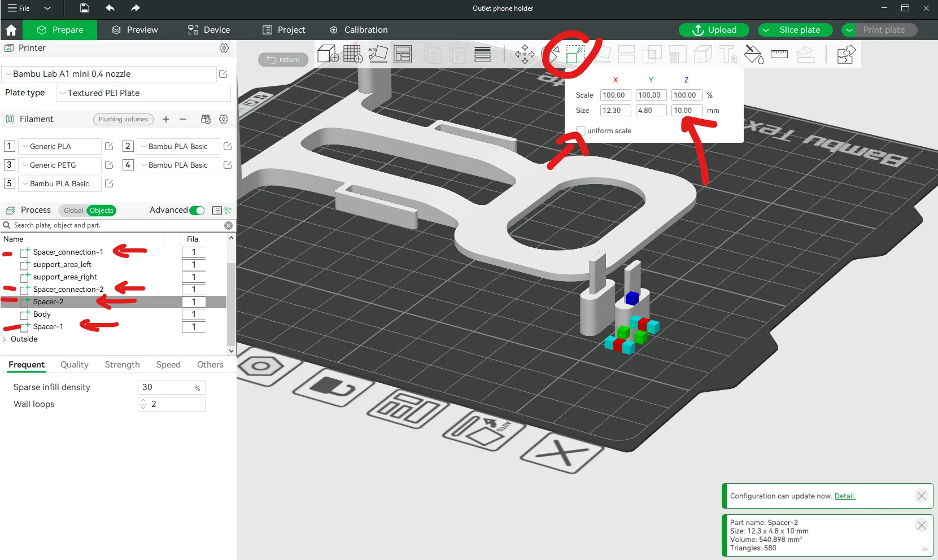Click the Add plate grid icon

point(352,54)
